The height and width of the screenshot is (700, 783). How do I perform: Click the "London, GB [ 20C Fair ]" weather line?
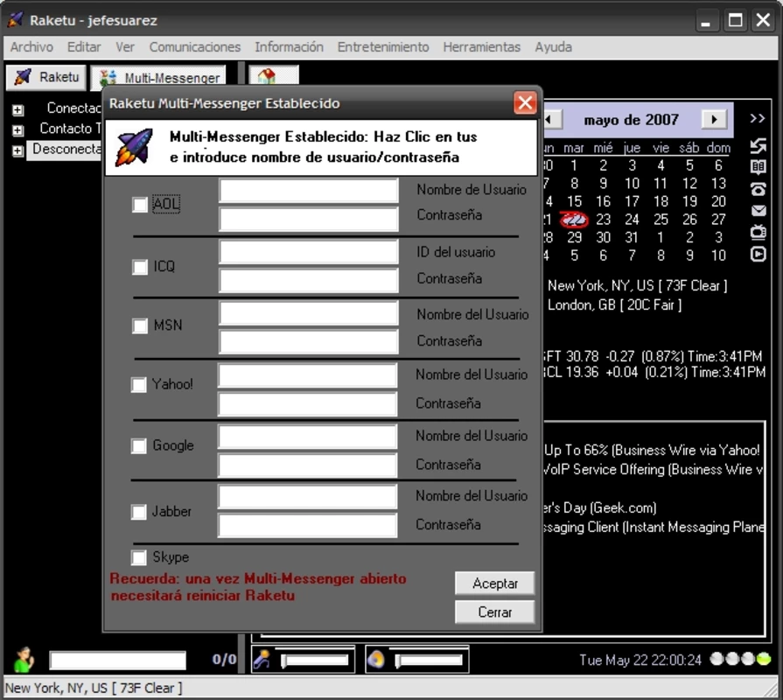614,304
